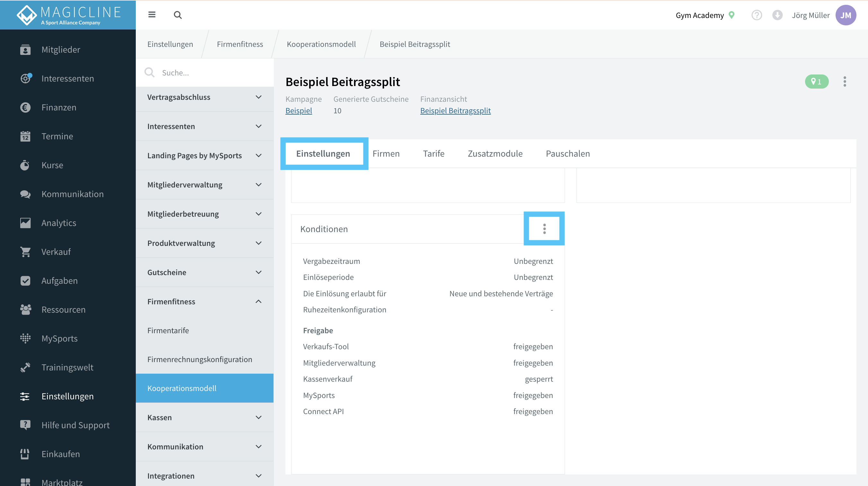The image size is (868, 486).
Task: Click the Ruhezeitenkonfiguration label
Action: point(345,309)
